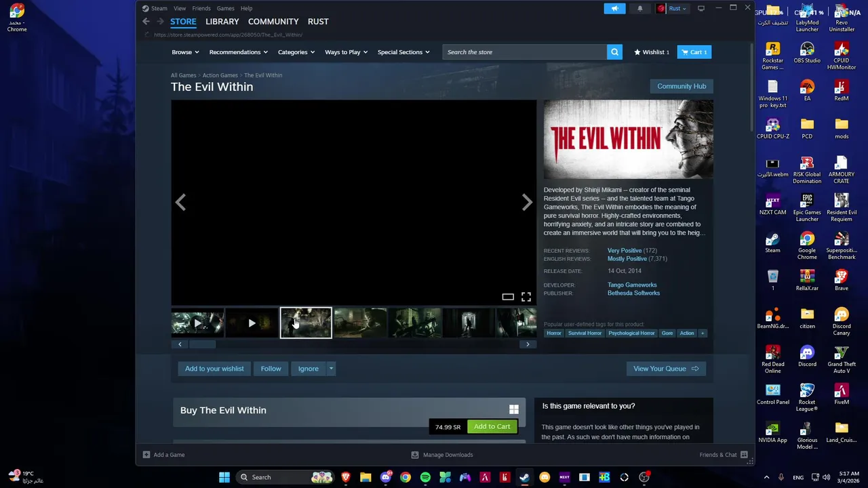
Task: Open the Steam notifications bell
Action: tap(639, 8)
